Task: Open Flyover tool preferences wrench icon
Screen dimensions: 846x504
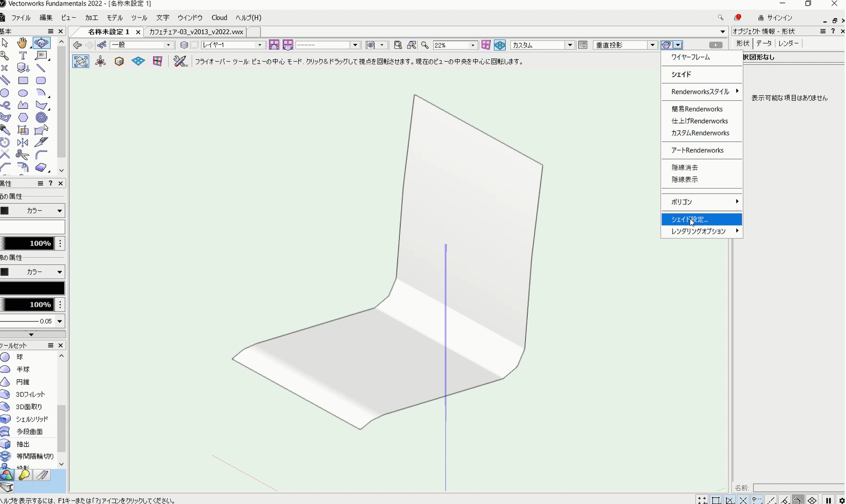Action: (180, 61)
